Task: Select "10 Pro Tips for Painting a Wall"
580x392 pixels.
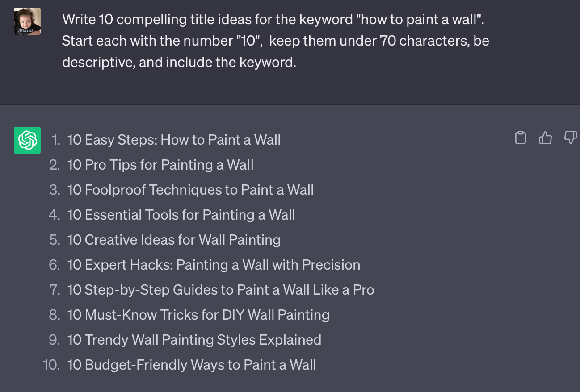Action: (x=160, y=165)
